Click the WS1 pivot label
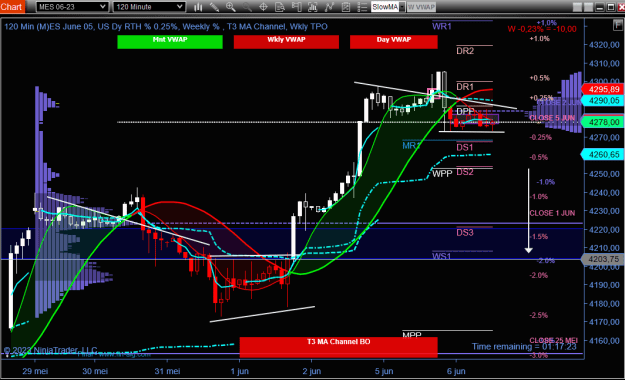The height and width of the screenshot is (380, 625). coord(442,256)
